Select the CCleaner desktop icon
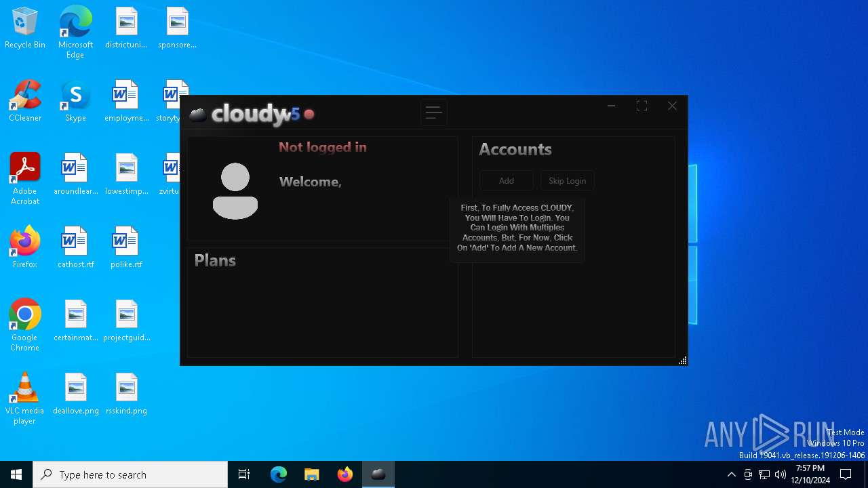 [25, 102]
